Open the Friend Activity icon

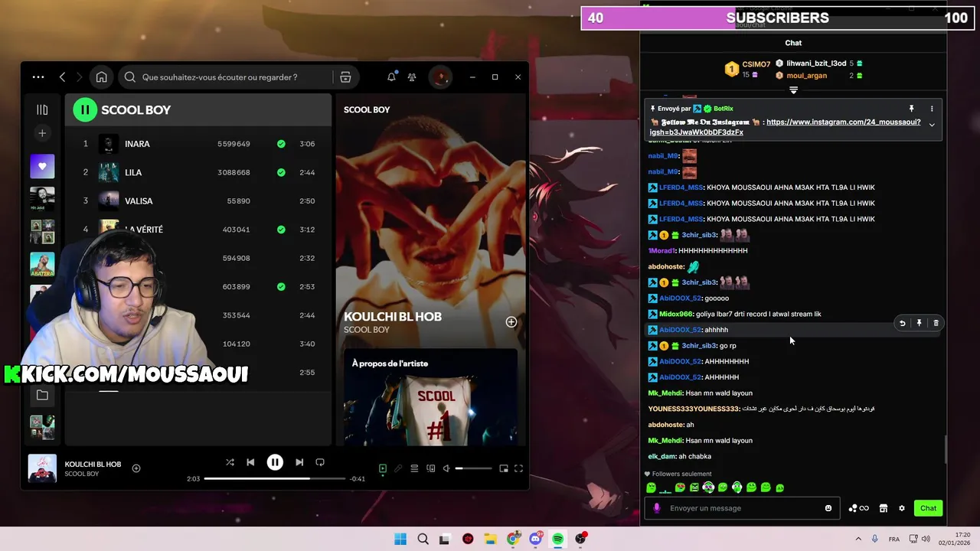point(412,77)
